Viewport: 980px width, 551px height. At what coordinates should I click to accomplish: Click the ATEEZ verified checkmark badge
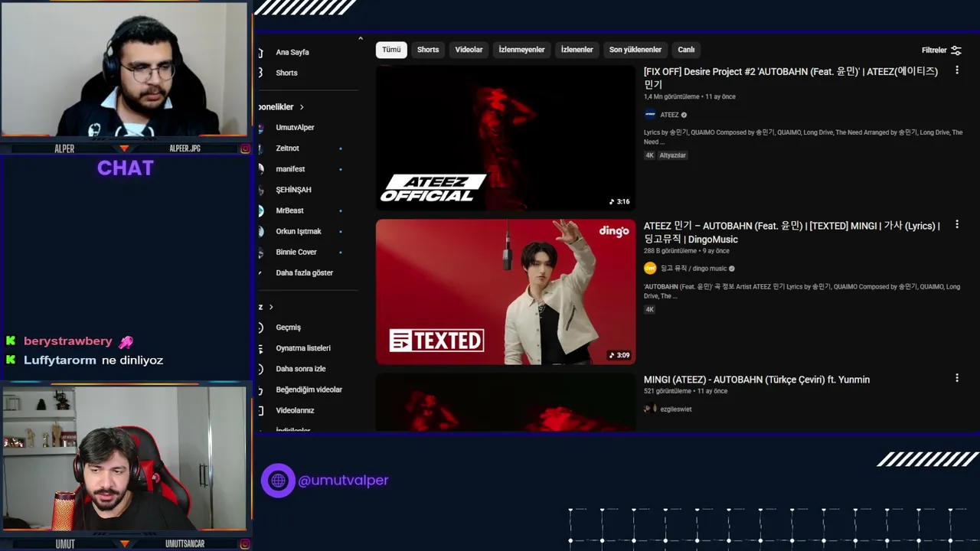(x=684, y=115)
